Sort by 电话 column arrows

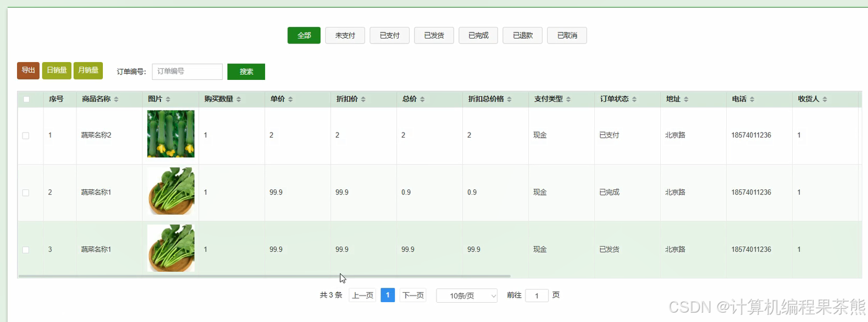pyautogui.click(x=752, y=99)
